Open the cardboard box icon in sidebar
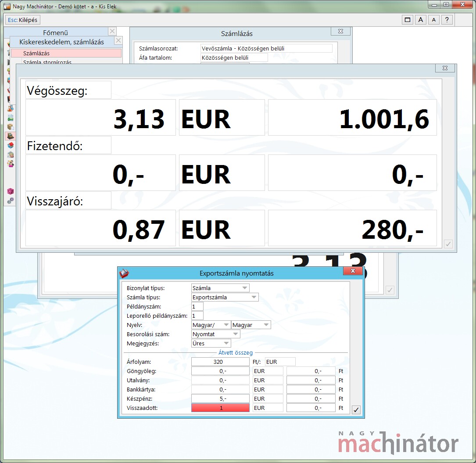The width and height of the screenshot is (476, 463). pos(11,127)
